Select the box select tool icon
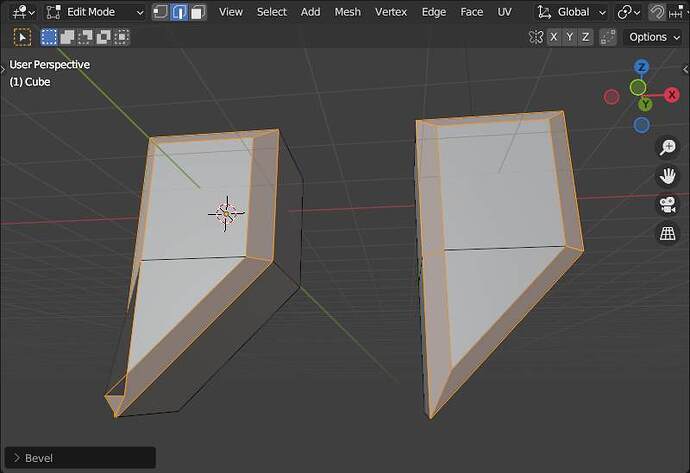The width and height of the screenshot is (690, 473). tap(22, 37)
